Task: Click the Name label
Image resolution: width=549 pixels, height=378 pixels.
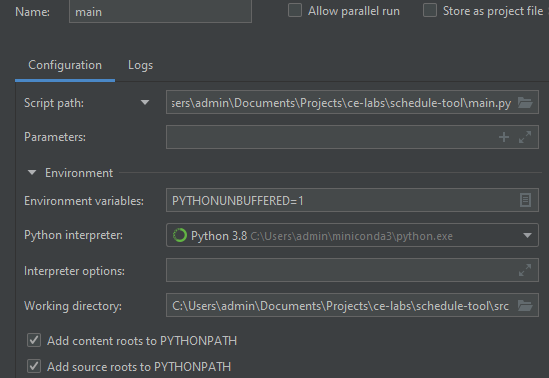Action: 32,12
